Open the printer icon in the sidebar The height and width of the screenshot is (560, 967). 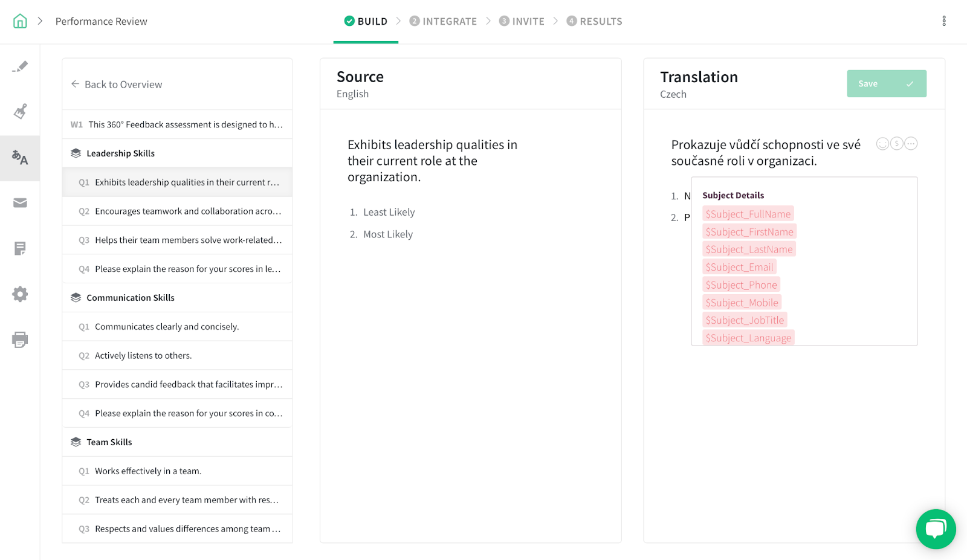point(20,340)
